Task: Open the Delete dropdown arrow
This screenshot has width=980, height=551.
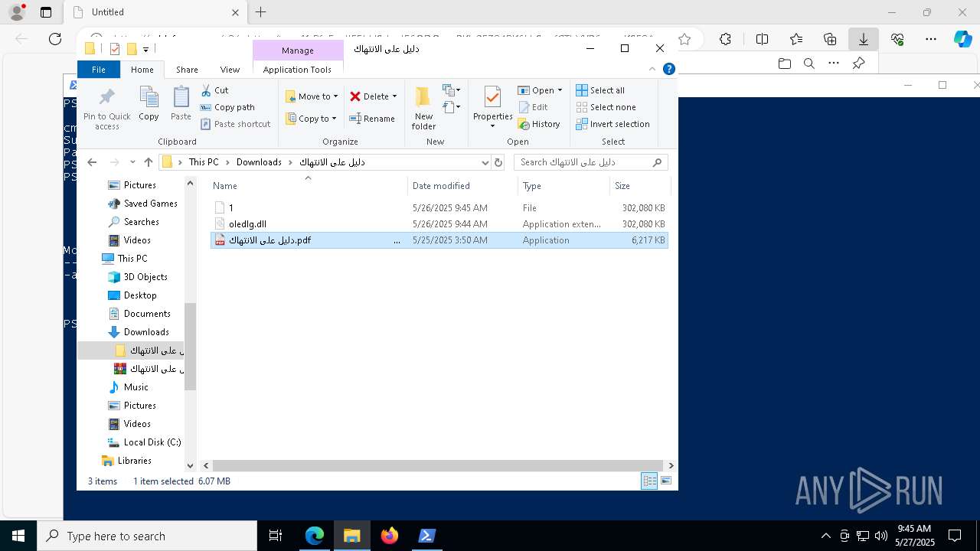Action: click(x=394, y=96)
